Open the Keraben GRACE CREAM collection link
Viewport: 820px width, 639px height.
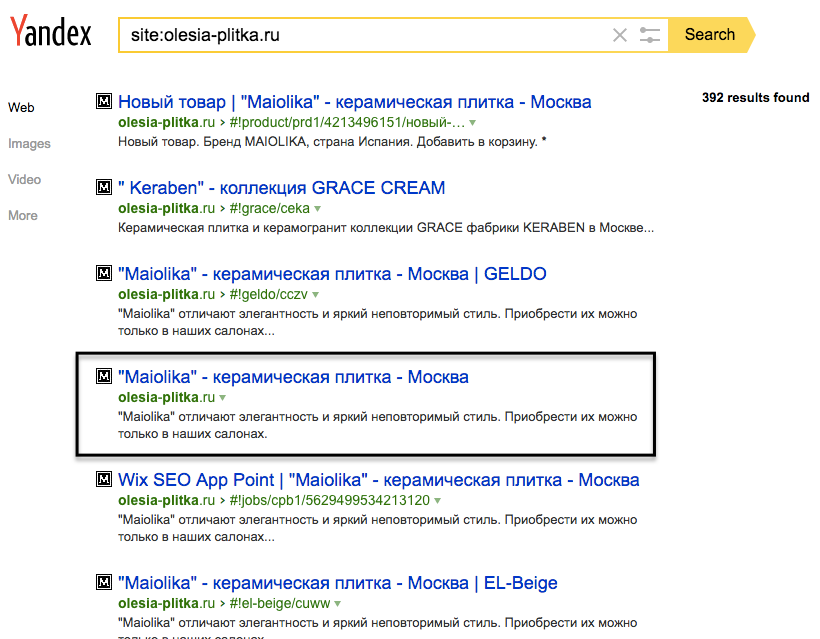pos(281,188)
